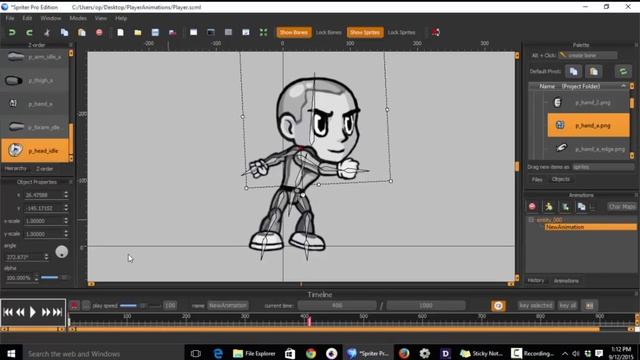Image resolution: width=640 pixels, height=360 pixels.
Task: Click the y position input field
Action: tap(43, 208)
